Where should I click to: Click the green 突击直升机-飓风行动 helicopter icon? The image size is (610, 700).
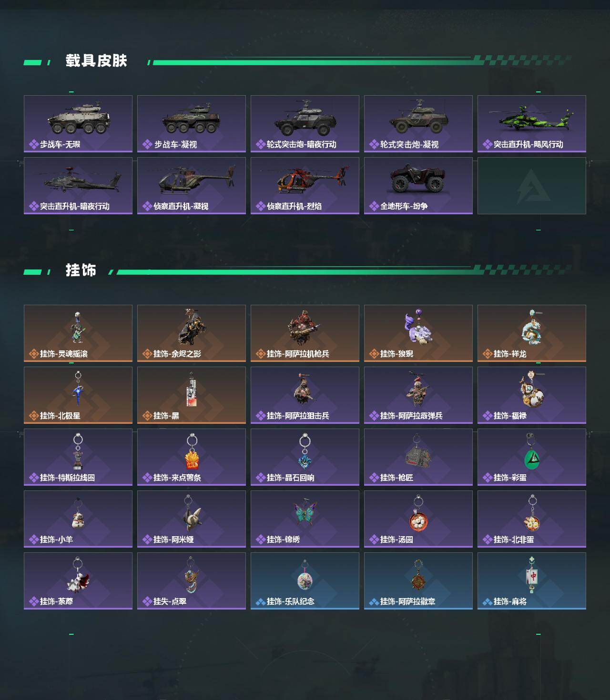[x=531, y=118]
